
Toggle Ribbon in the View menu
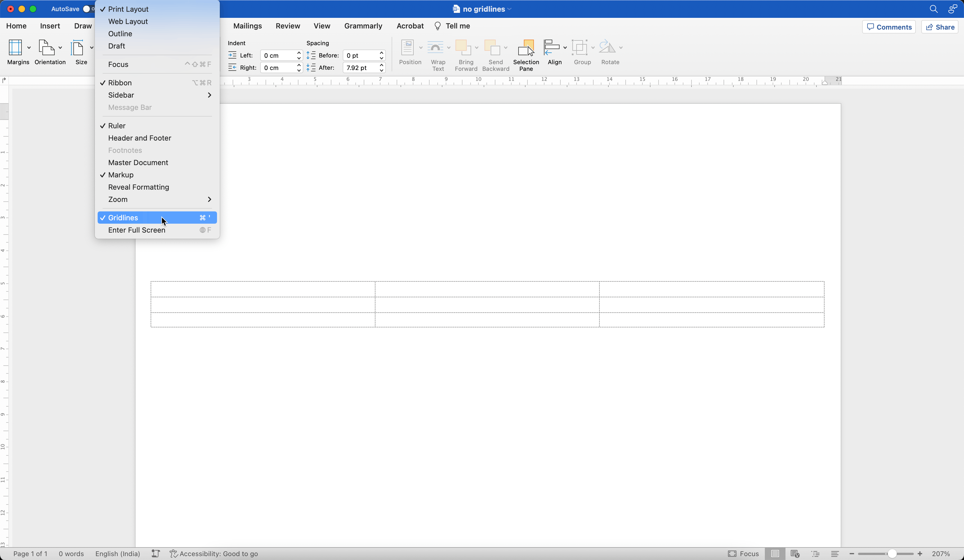tap(157, 83)
